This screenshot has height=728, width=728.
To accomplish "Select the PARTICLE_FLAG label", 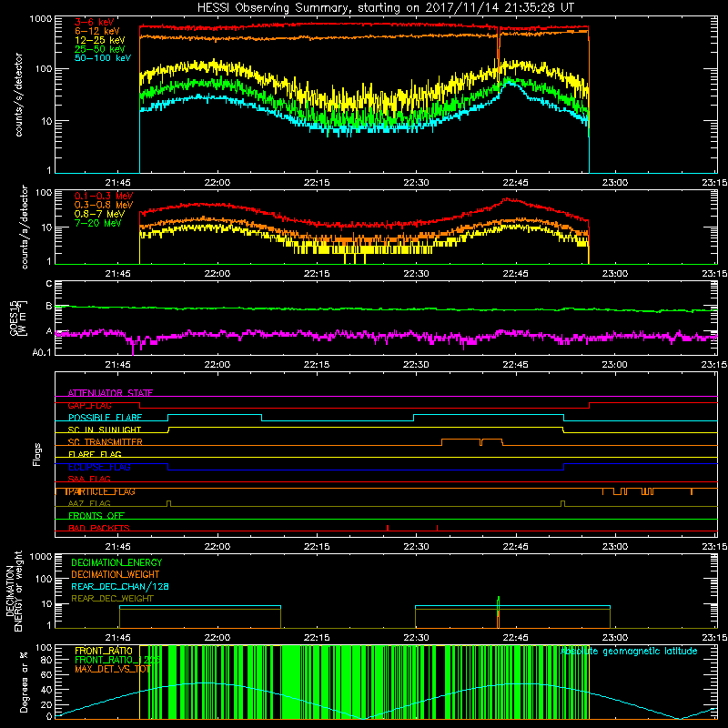I will point(101,491).
